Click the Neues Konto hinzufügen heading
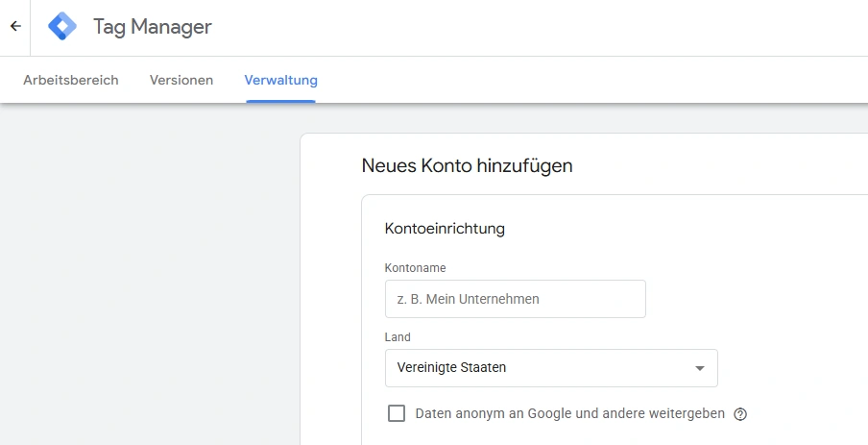Screen dimensions: 868x445 point(467,165)
